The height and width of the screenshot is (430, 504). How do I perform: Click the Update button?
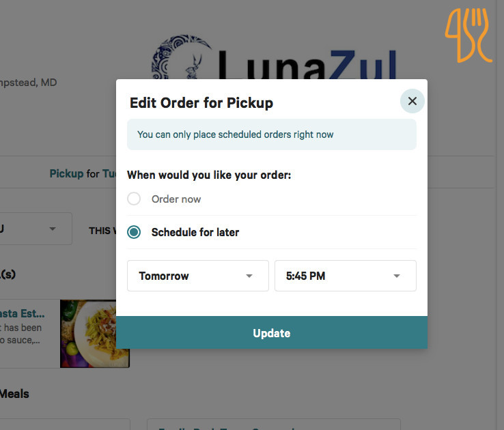(272, 332)
